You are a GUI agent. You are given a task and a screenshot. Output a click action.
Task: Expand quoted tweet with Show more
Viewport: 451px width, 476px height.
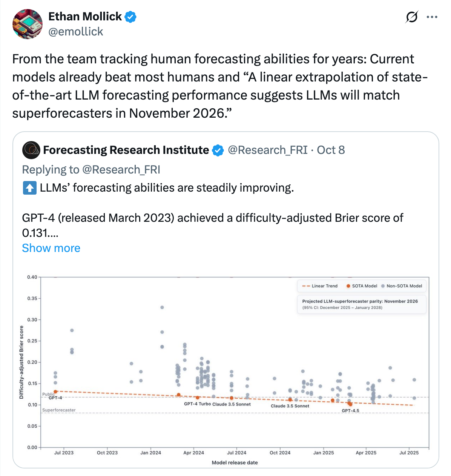tap(51, 248)
